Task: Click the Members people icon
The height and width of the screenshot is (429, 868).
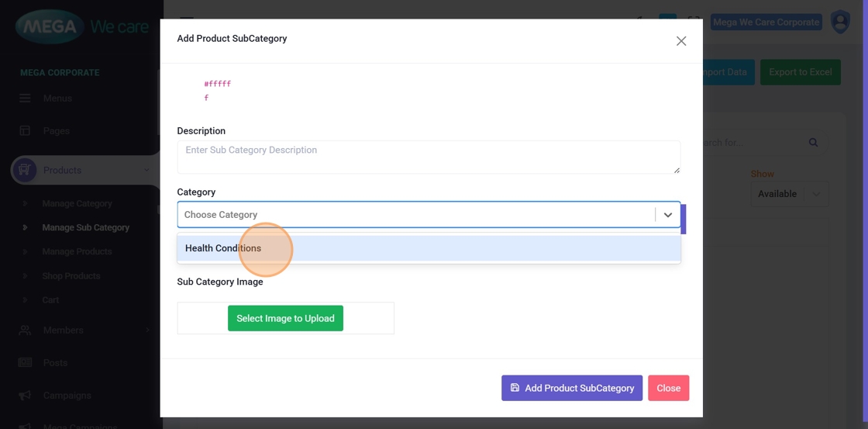Action: 25,330
